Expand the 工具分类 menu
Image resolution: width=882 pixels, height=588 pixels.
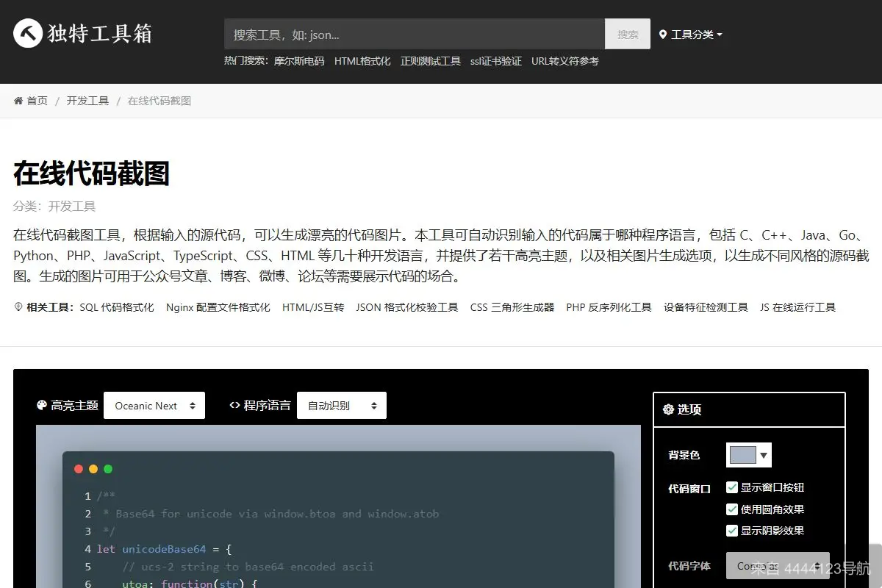[x=692, y=34]
